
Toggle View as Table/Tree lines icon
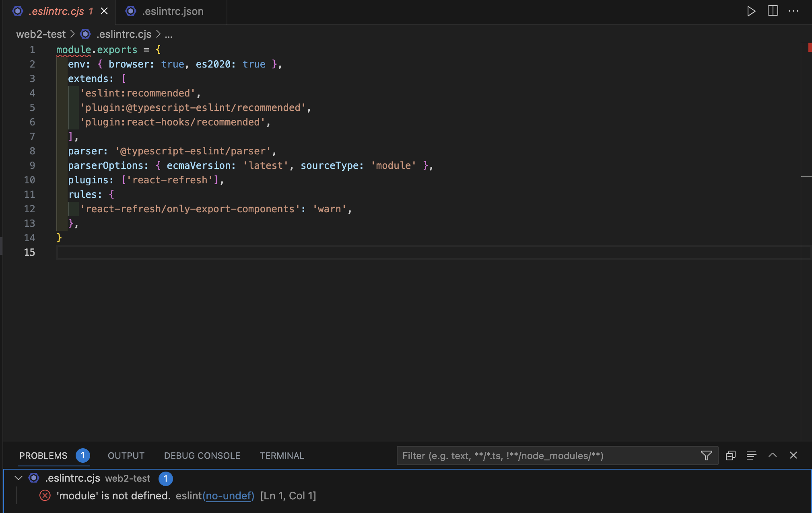751,456
